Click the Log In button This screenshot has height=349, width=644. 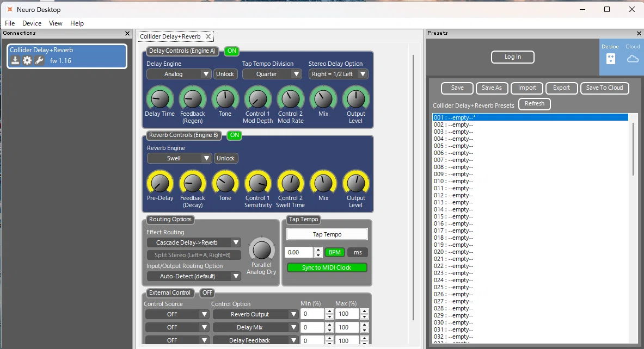[x=513, y=57]
